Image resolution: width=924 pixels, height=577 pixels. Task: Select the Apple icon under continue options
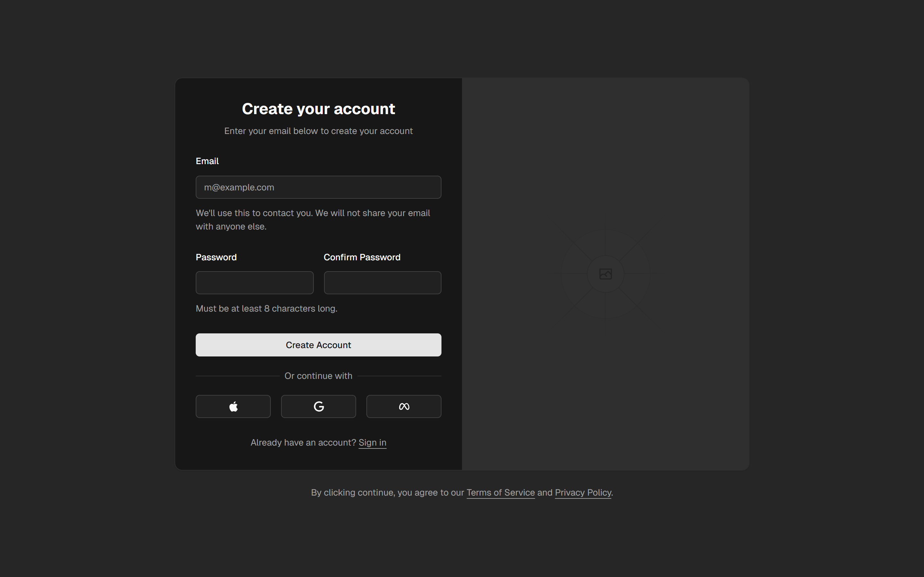click(233, 406)
